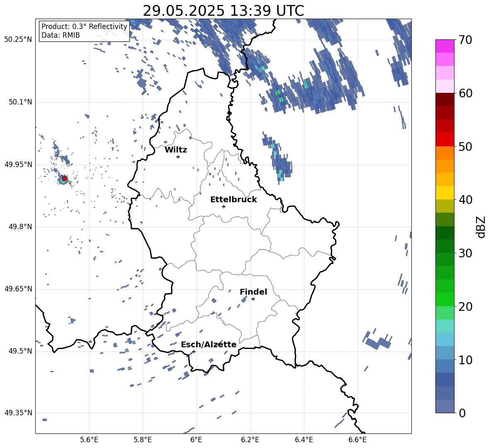Screen dimensions: 491x448
Task: Click the 20 value on the colorbar
Action: point(466,307)
